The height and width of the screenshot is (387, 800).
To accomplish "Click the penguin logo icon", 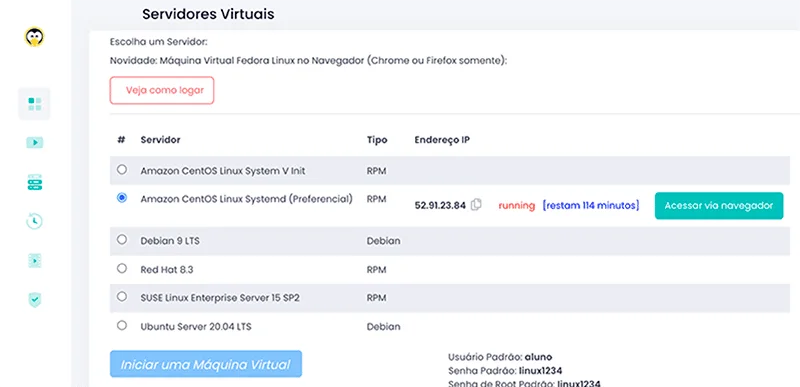I will [x=34, y=37].
